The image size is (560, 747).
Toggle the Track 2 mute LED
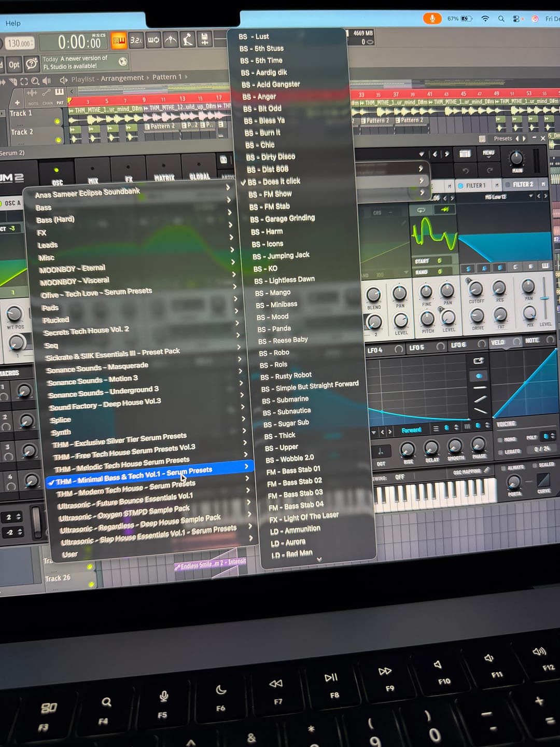pos(58,140)
